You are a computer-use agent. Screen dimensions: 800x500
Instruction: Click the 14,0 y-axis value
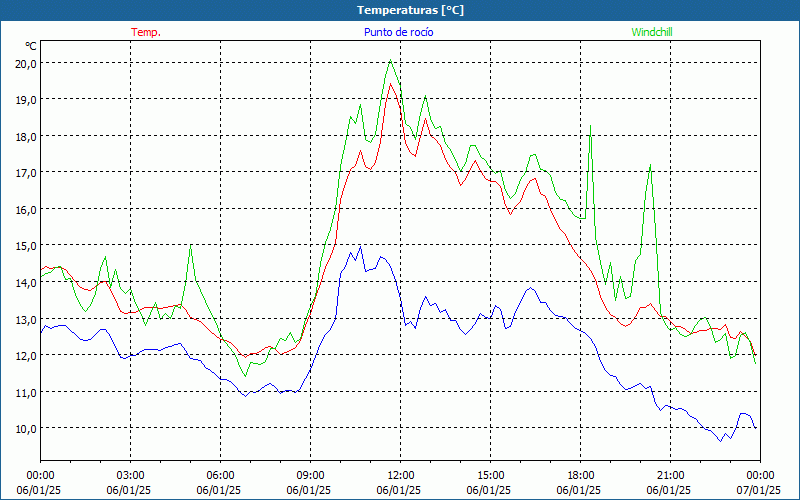pyautogui.click(x=27, y=283)
